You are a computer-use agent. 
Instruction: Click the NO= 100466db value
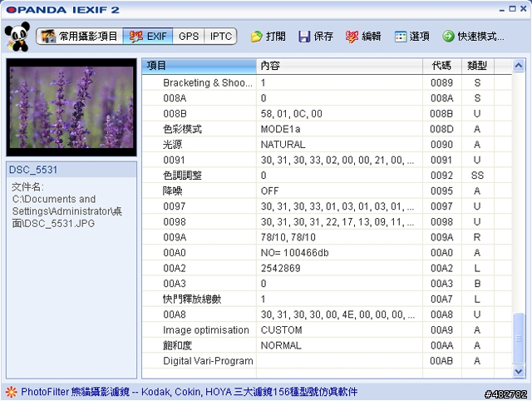click(294, 253)
